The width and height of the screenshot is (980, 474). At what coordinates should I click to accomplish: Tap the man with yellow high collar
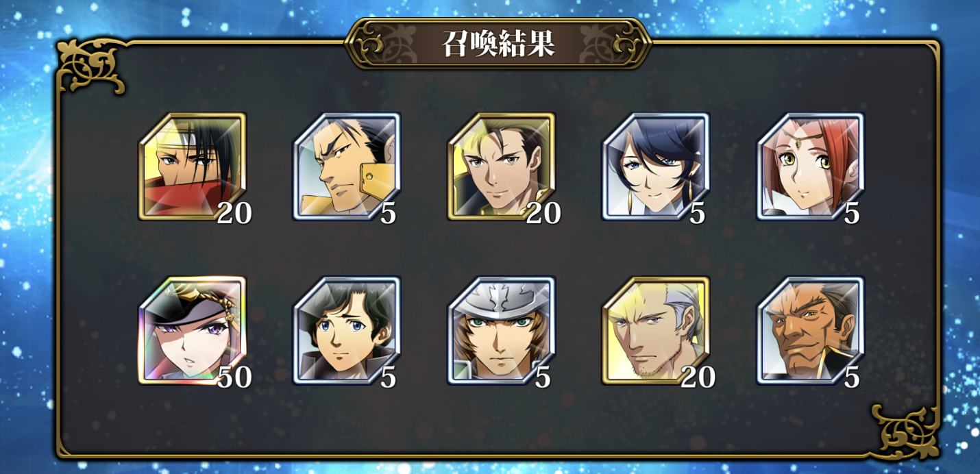coord(347,166)
